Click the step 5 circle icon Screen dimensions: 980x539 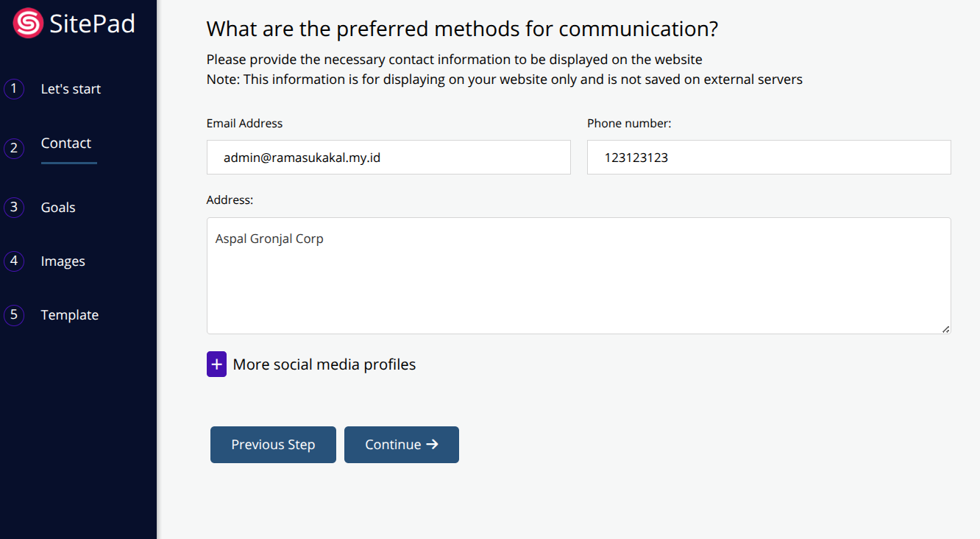click(13, 315)
